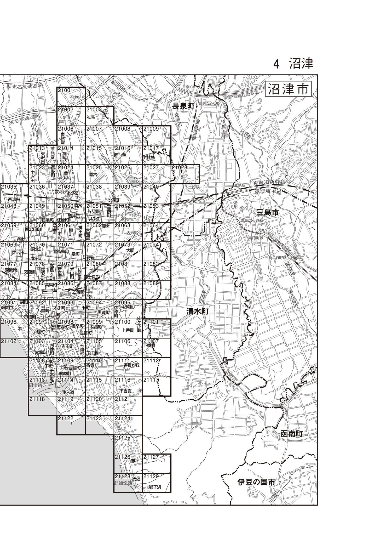This screenshot has width=392, height=555.
Task: Click the 花園町 place label
Action: click(95, 211)
